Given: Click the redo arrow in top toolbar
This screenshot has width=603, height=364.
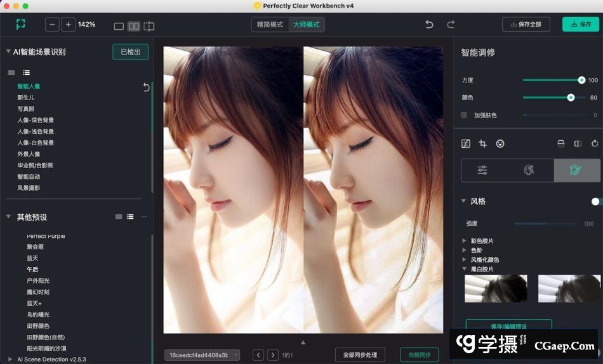Looking at the screenshot, I should tap(451, 24).
